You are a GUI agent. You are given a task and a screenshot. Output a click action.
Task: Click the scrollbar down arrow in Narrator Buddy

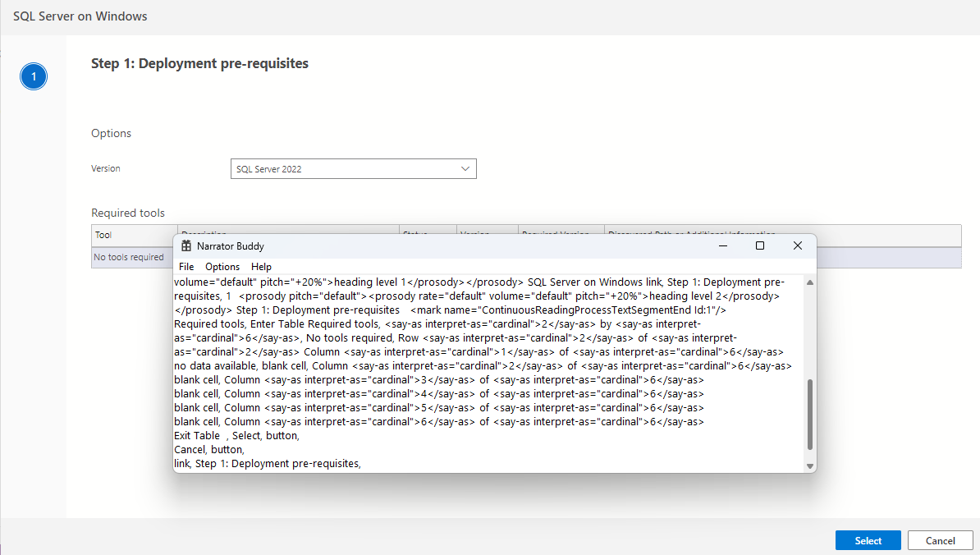808,464
